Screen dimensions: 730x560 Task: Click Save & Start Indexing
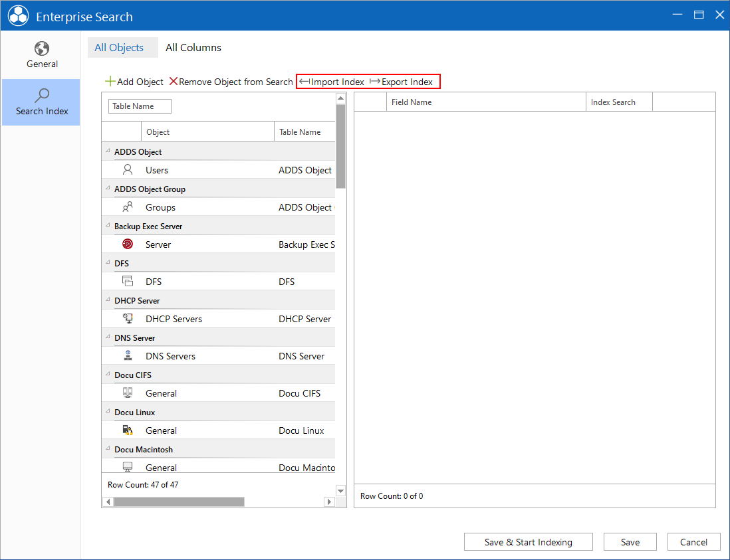pyautogui.click(x=529, y=542)
